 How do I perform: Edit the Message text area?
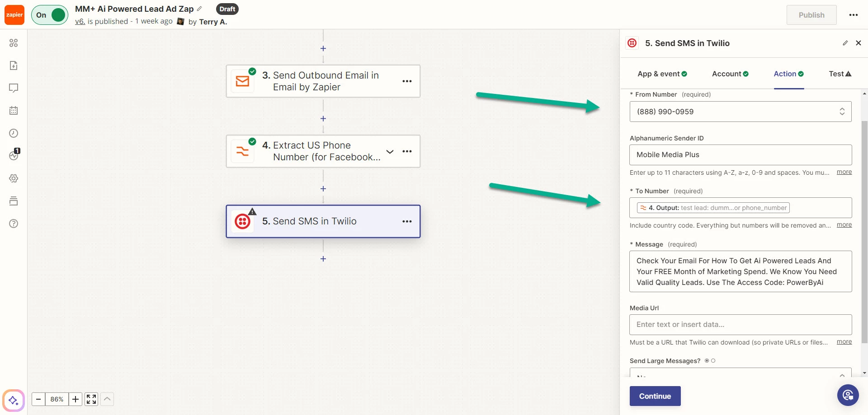pos(741,271)
